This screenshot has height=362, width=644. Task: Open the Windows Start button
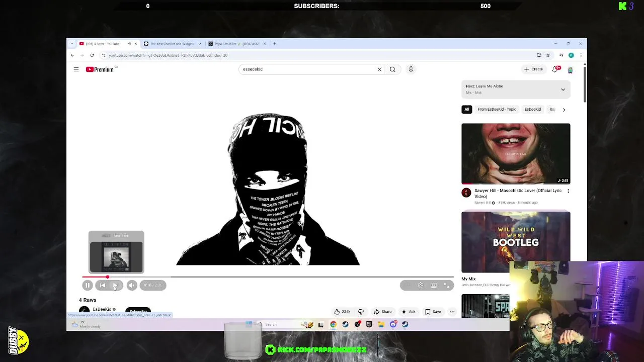point(249,324)
